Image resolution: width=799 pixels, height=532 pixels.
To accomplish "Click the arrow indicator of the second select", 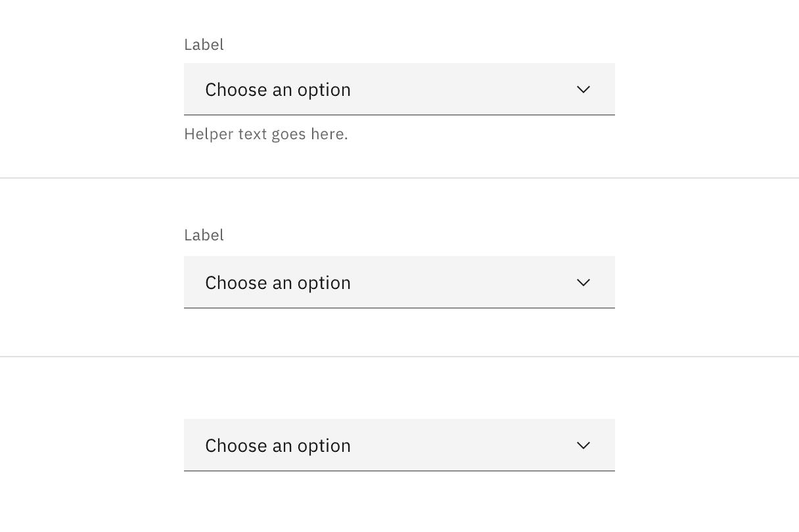I will [x=583, y=282].
